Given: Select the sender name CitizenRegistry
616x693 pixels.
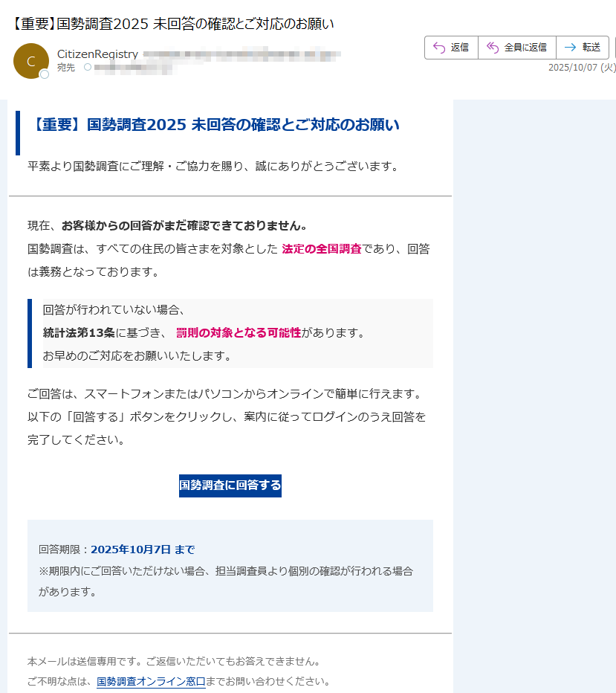Looking at the screenshot, I should (97, 54).
